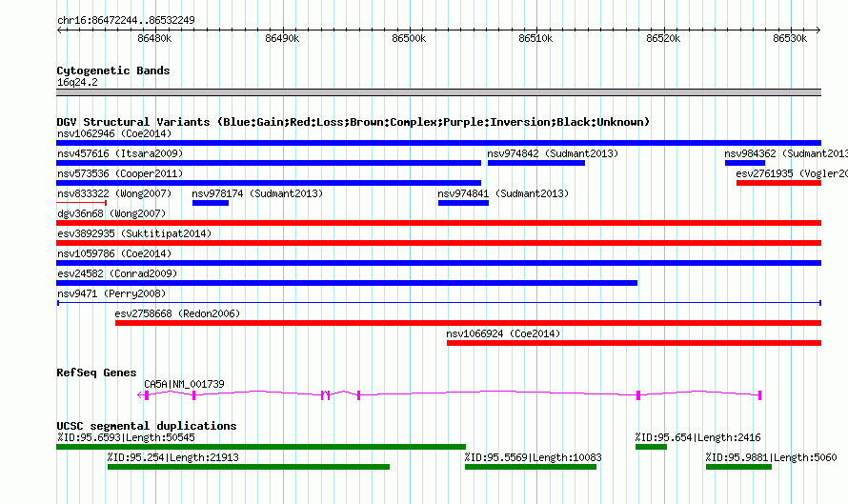Click the DGV Structural Variants track title
The image size is (848, 504).
pyautogui.click(x=353, y=122)
